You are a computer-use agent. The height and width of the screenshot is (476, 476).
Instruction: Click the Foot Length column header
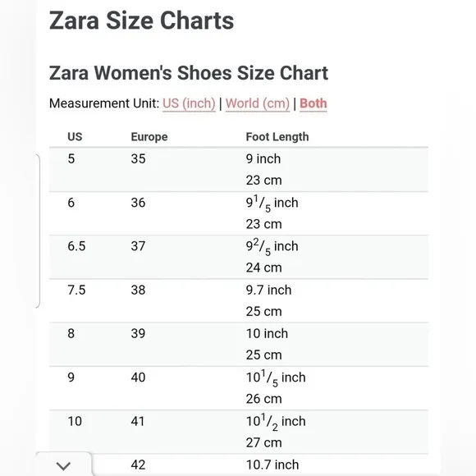[277, 137]
